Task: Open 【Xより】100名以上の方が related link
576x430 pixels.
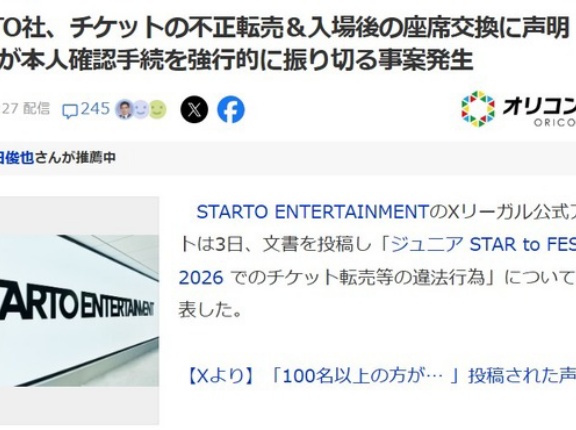Action: 380,376
